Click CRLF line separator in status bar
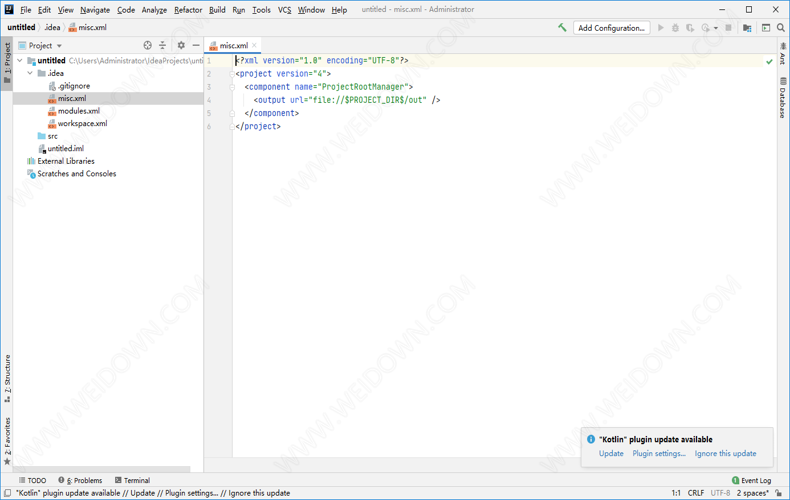 [x=695, y=493]
